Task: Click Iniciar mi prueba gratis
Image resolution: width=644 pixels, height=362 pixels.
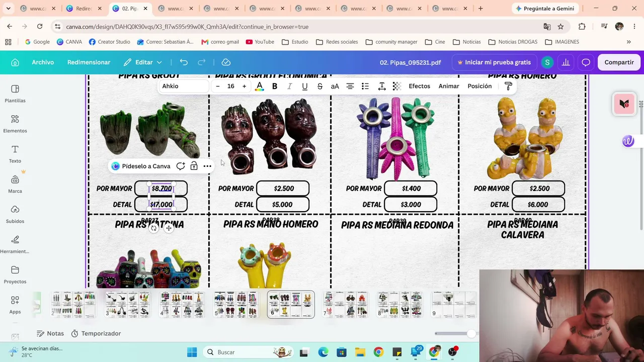Action: click(494, 62)
